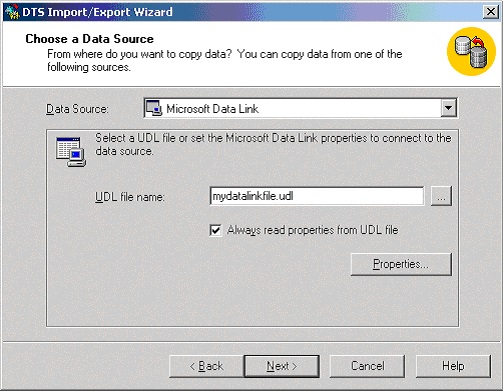Click the Data Link computer icon in combo box

(154, 108)
